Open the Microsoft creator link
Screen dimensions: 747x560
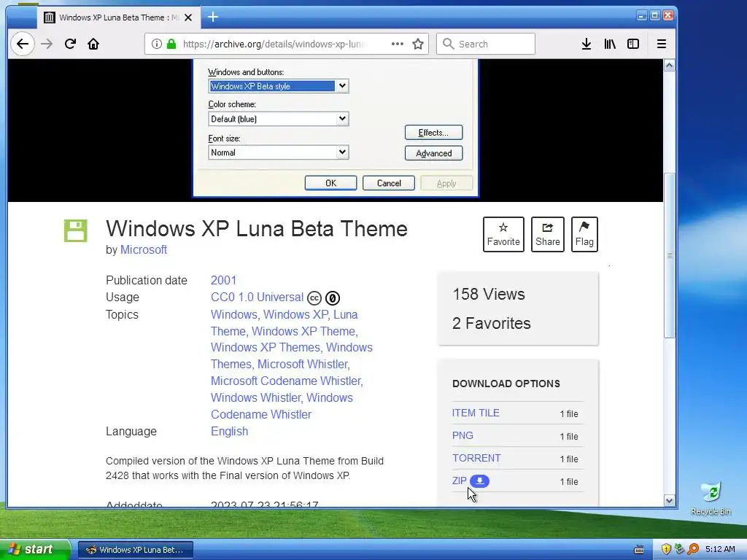tap(144, 249)
